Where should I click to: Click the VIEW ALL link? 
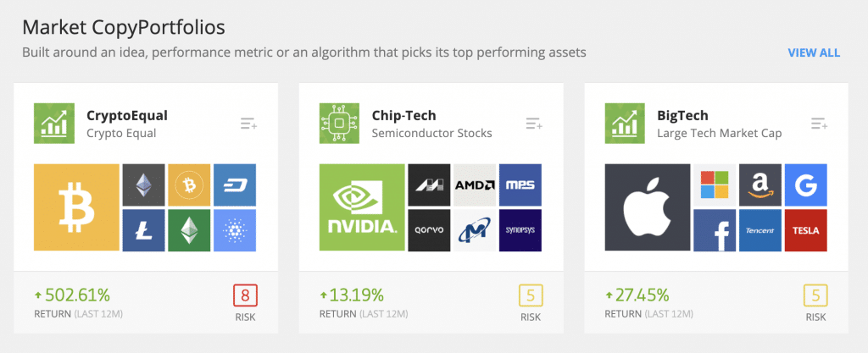coord(814,53)
